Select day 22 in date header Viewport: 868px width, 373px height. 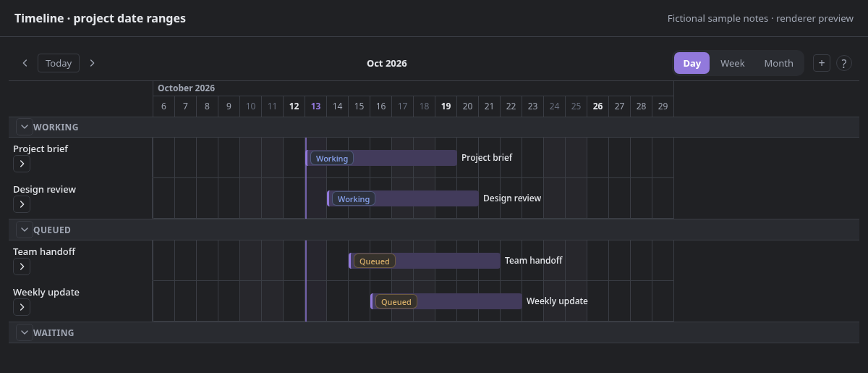pyautogui.click(x=511, y=106)
